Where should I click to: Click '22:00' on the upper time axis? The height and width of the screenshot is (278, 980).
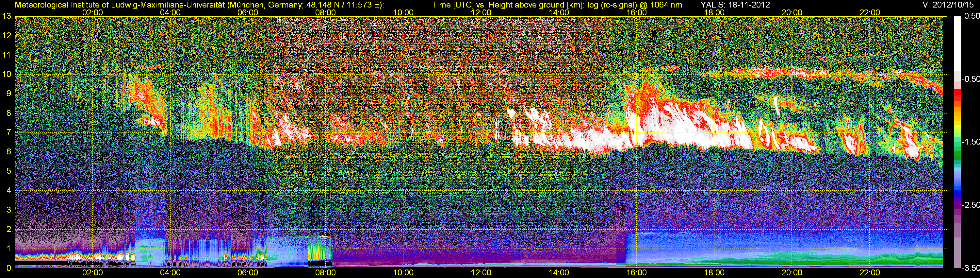pos(870,12)
